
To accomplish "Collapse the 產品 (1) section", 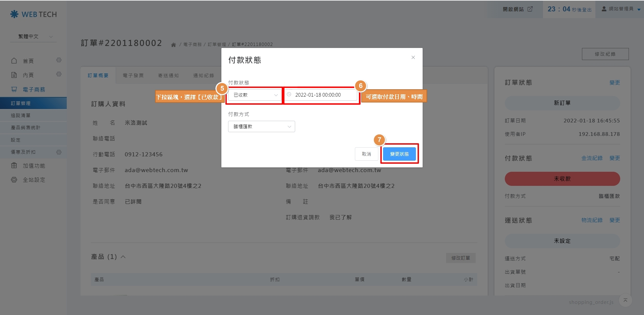I will click(x=123, y=257).
